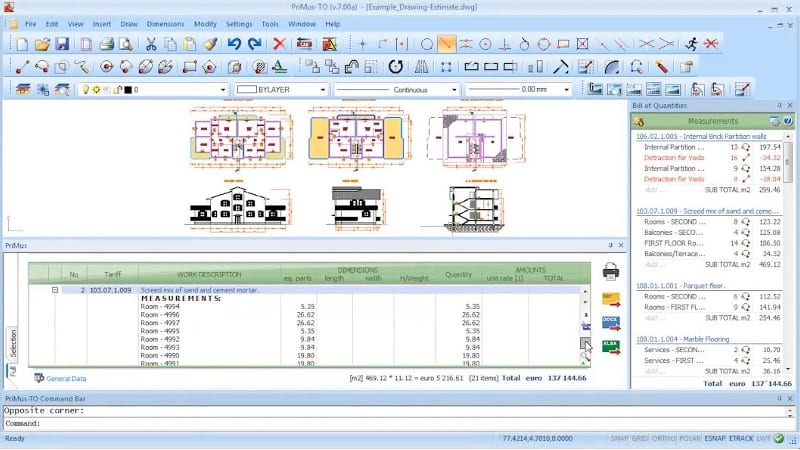Open the Draw menu

click(129, 24)
